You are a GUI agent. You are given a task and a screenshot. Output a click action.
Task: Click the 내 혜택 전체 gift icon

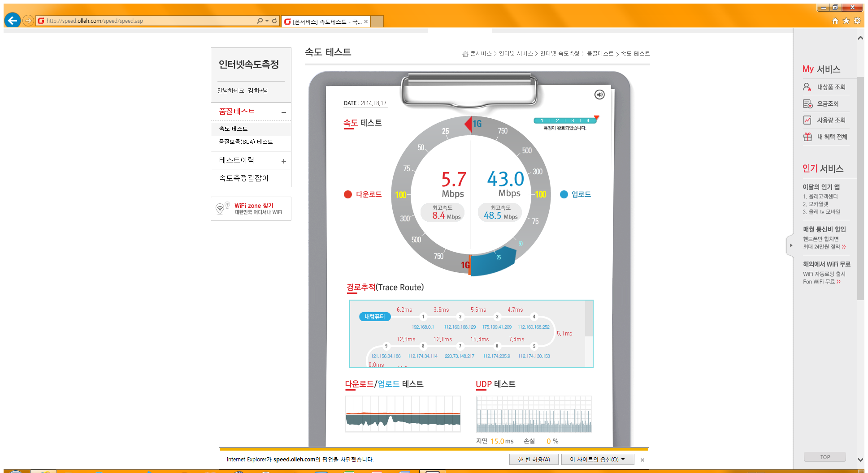pyautogui.click(x=807, y=137)
